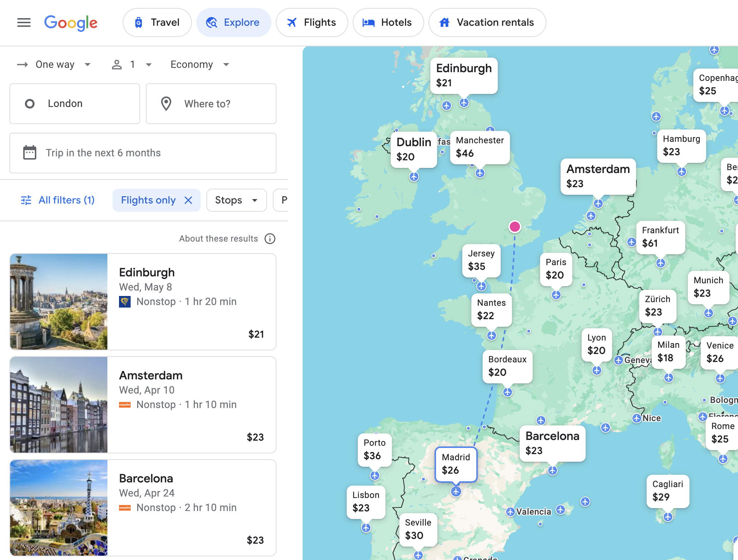Expand the Economy class dropdown
Viewport: 738px width, 560px height.
(200, 65)
